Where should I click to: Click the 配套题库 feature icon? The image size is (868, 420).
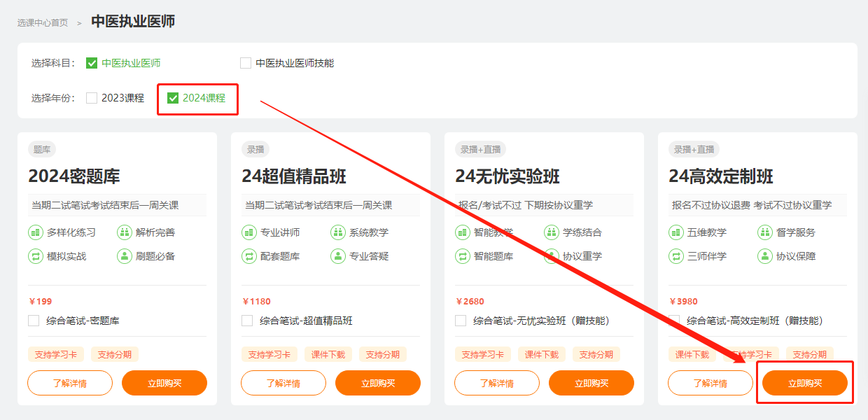[249, 256]
